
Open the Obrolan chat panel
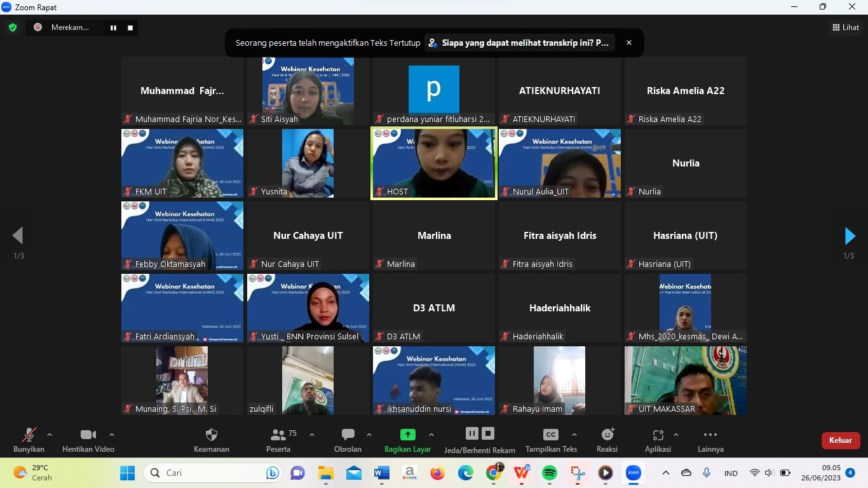tap(348, 435)
